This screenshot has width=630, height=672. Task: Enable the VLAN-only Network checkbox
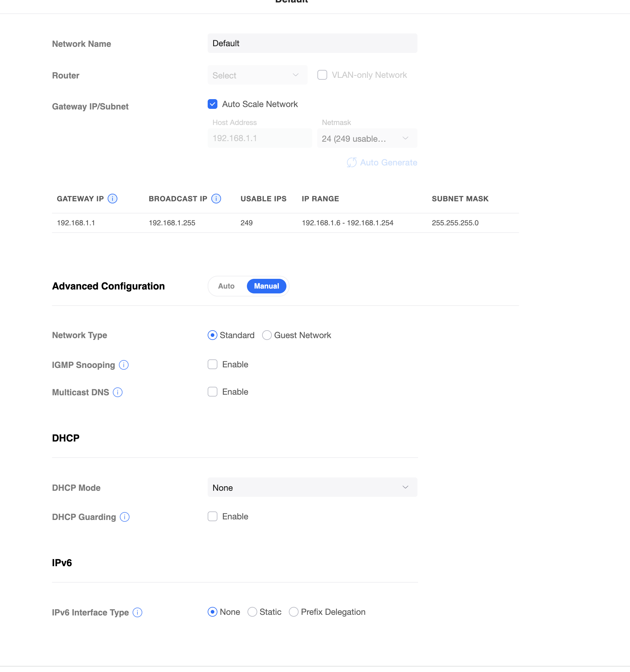tap(322, 75)
